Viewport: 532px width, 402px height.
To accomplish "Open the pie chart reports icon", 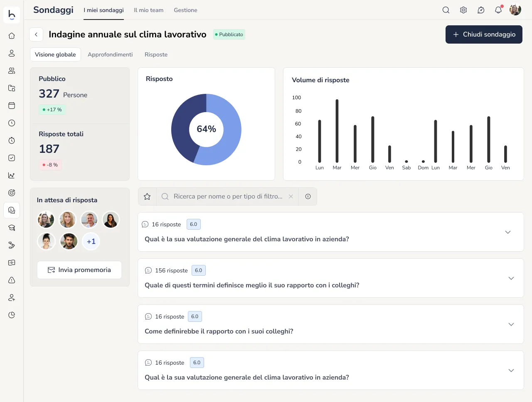I will click(12, 315).
